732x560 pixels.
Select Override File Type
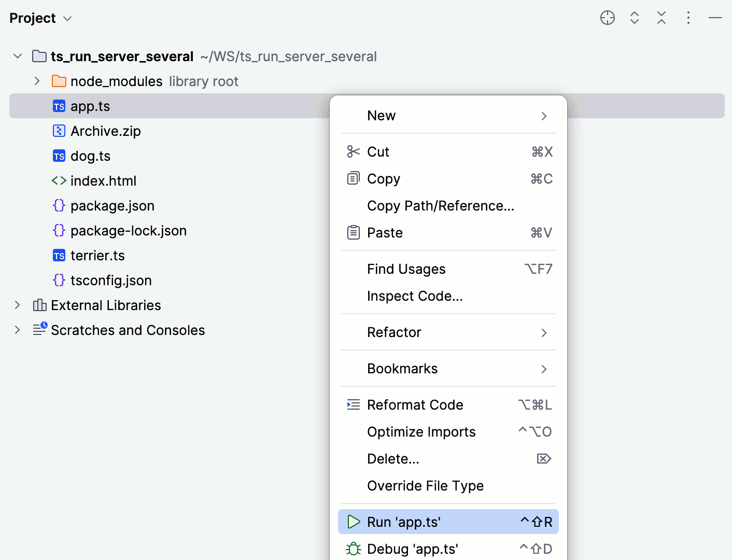coord(425,485)
